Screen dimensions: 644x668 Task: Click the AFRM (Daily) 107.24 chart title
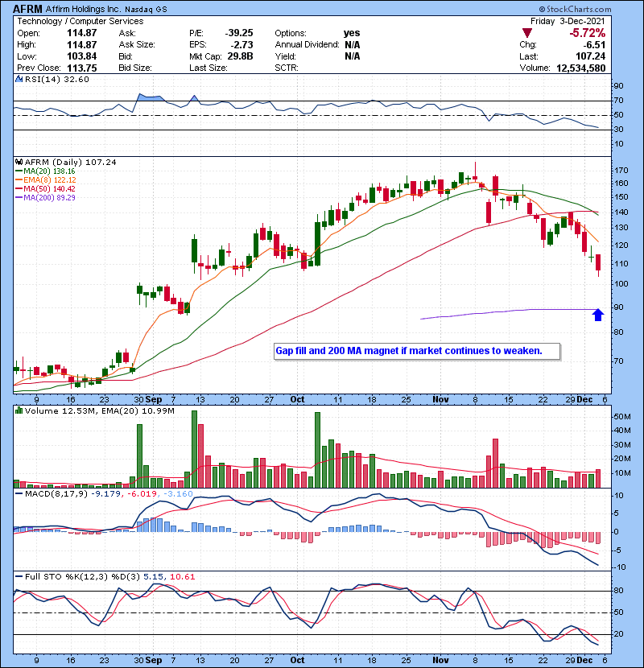coord(71,163)
